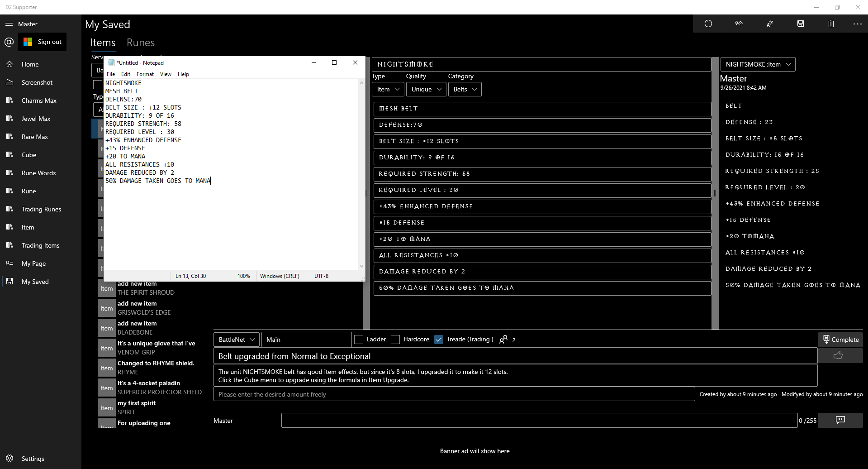Open Notepad Edit menu
Image resolution: width=868 pixels, height=469 pixels.
126,74
